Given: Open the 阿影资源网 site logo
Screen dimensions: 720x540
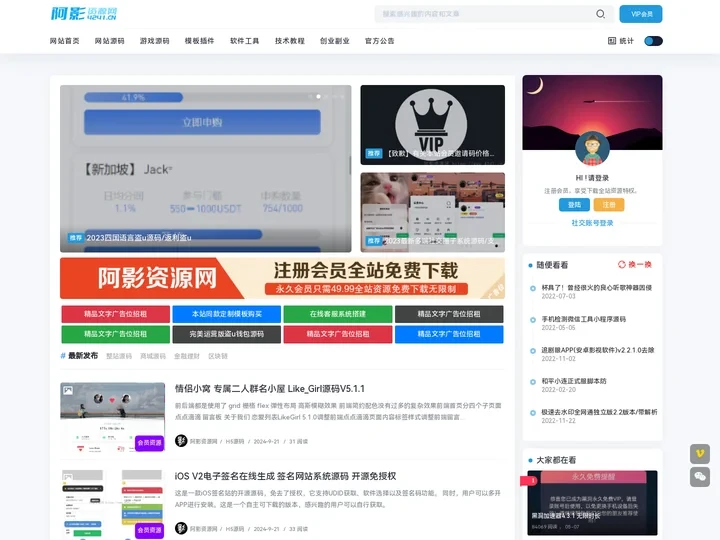Looking at the screenshot, I should click(84, 14).
